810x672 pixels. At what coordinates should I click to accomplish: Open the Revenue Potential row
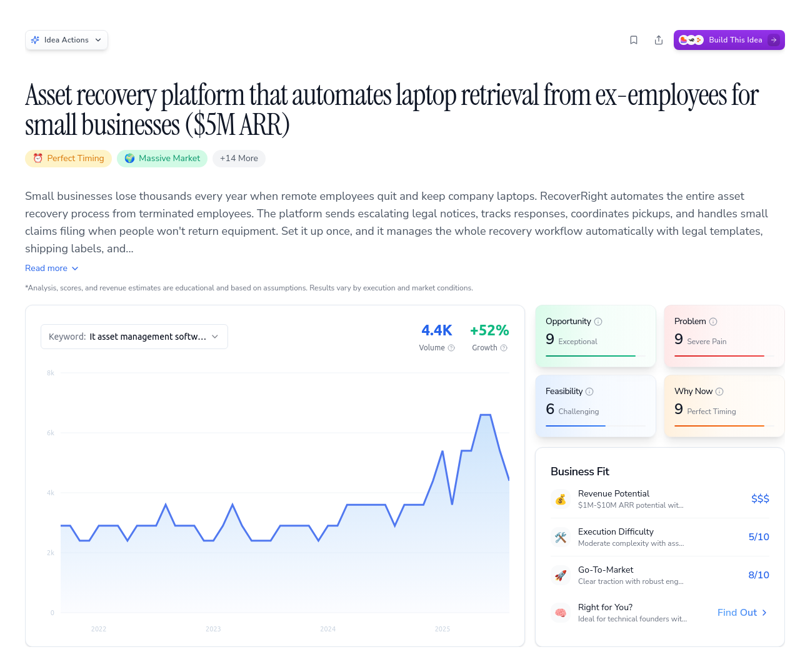[x=659, y=499]
